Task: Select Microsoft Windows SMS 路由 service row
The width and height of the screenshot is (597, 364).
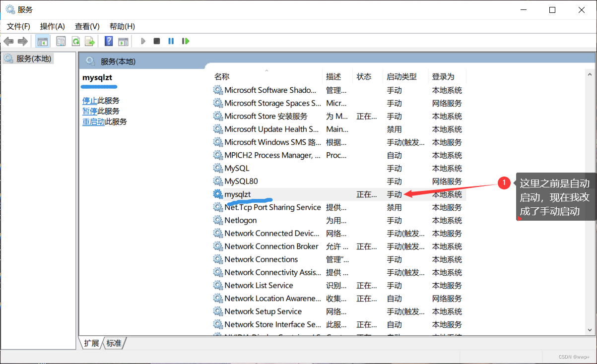Action: pyautogui.click(x=338, y=142)
